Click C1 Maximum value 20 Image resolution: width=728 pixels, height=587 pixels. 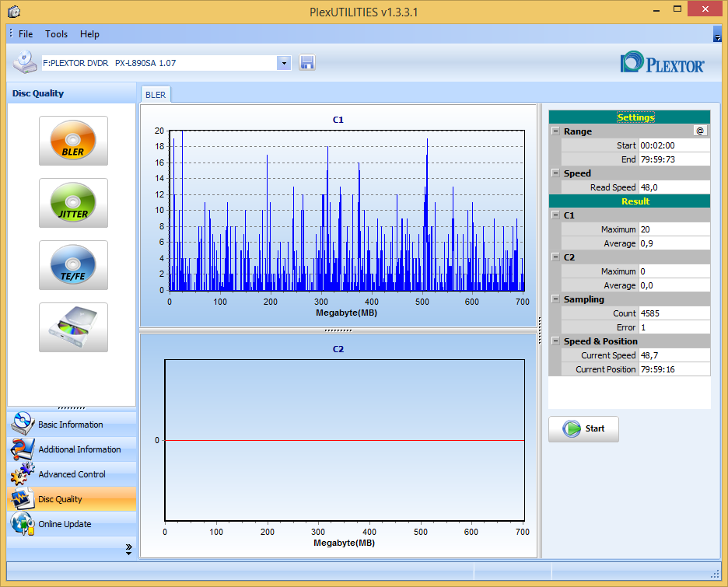pos(674,229)
